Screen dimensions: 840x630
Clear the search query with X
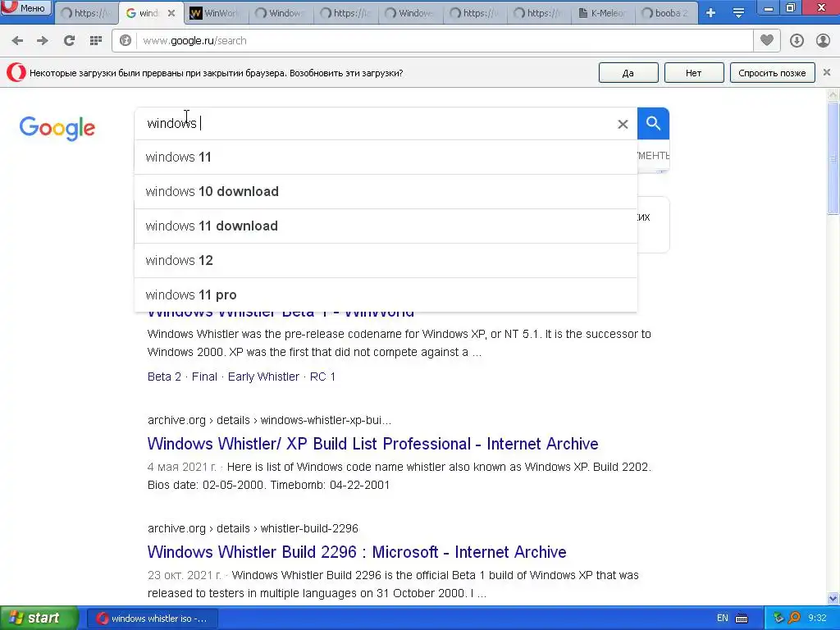[x=623, y=125]
